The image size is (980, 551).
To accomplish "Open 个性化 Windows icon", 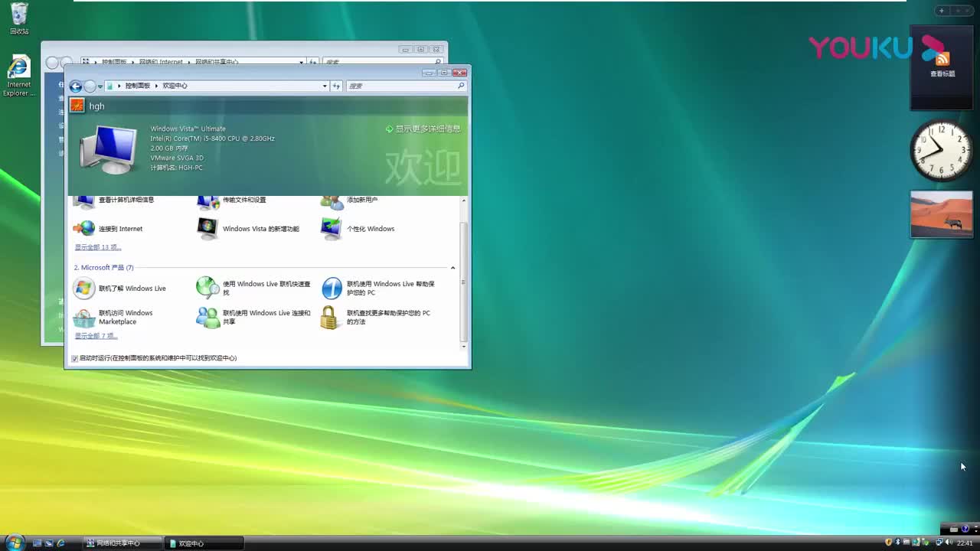I will 332,228.
